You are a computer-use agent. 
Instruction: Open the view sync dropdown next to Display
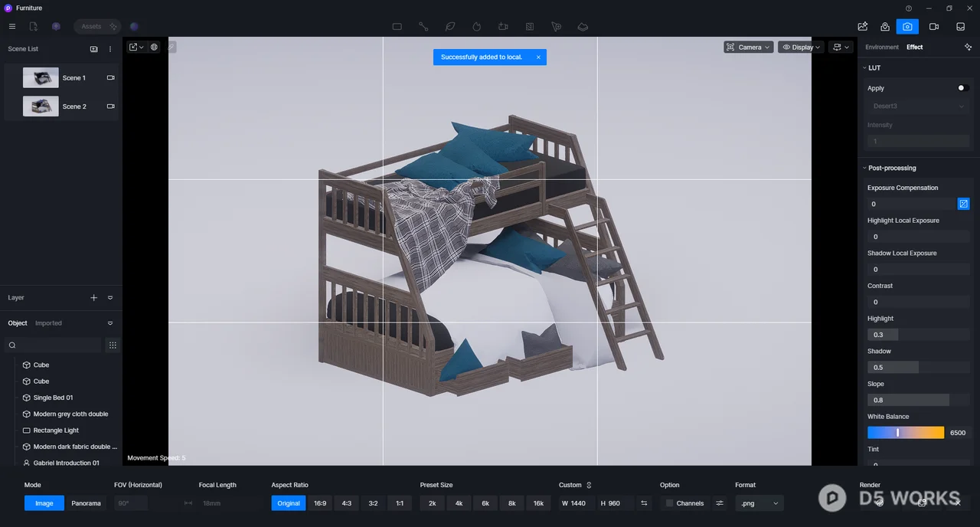click(841, 47)
